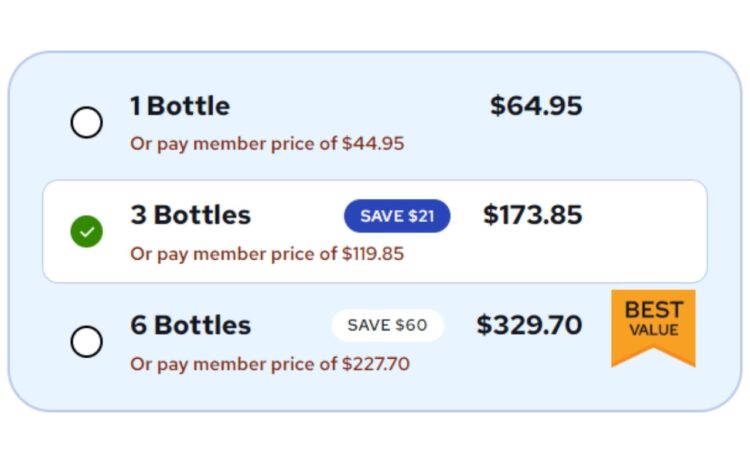Click the blue SAVE $21 badge
Image resolution: width=750 pixels, height=469 pixels.
(x=397, y=216)
